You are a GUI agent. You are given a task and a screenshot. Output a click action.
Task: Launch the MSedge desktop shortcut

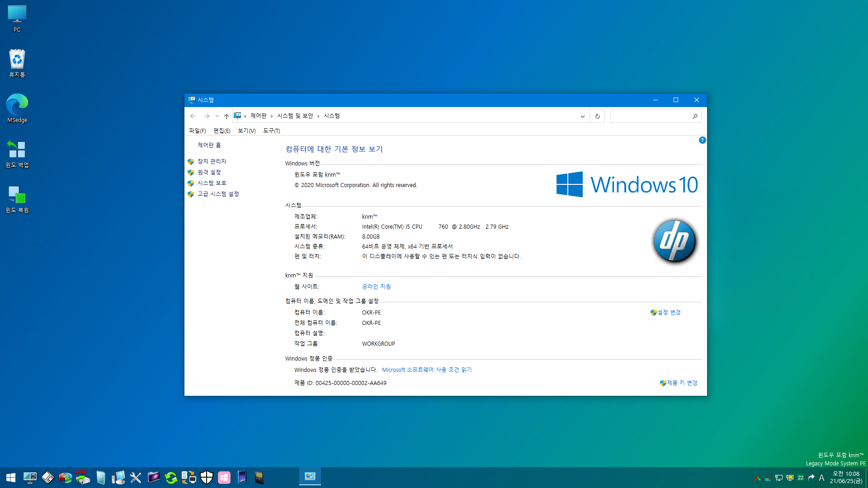point(17,108)
